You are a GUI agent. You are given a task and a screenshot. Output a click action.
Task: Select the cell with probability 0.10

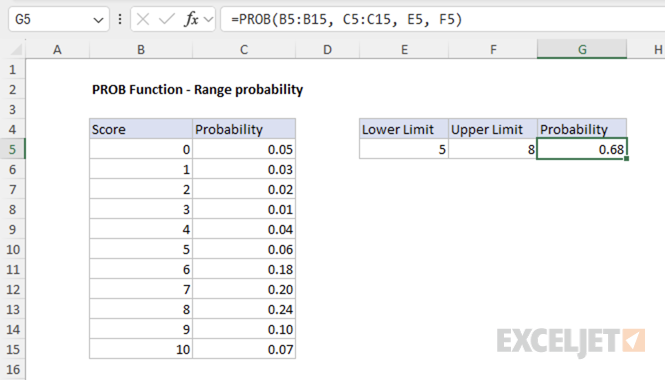pos(244,329)
